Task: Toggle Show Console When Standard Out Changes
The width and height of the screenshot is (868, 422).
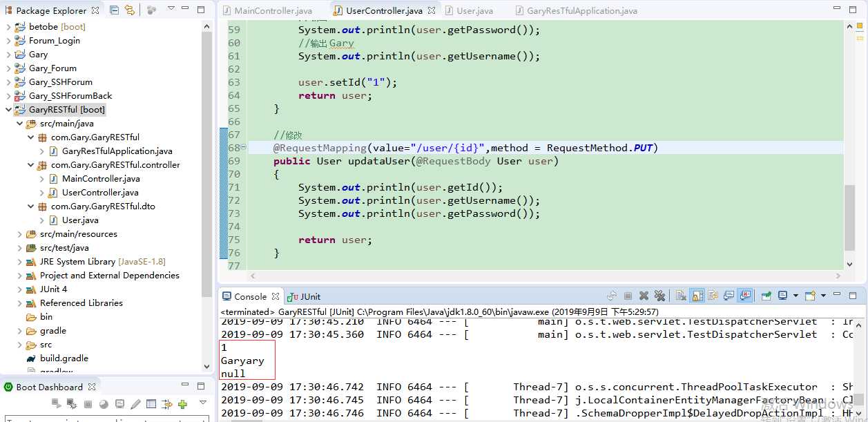Action: (x=729, y=296)
